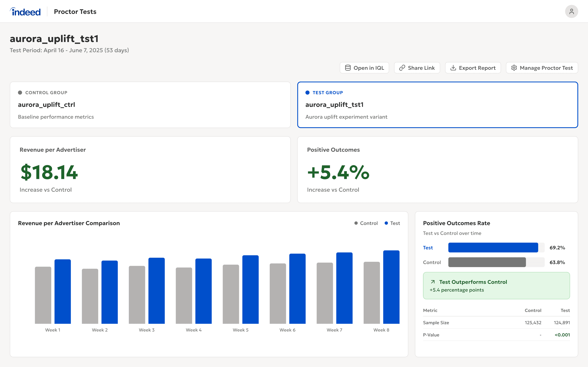Toggle the Control series in chart legend
Viewport: 588px width, 367px height.
366,223
